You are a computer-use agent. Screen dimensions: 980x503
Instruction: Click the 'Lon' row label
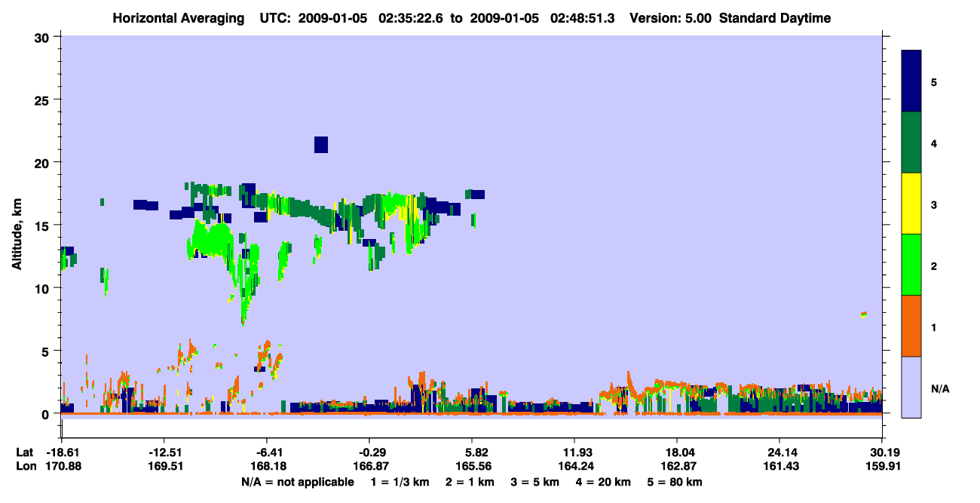[x=25, y=467]
